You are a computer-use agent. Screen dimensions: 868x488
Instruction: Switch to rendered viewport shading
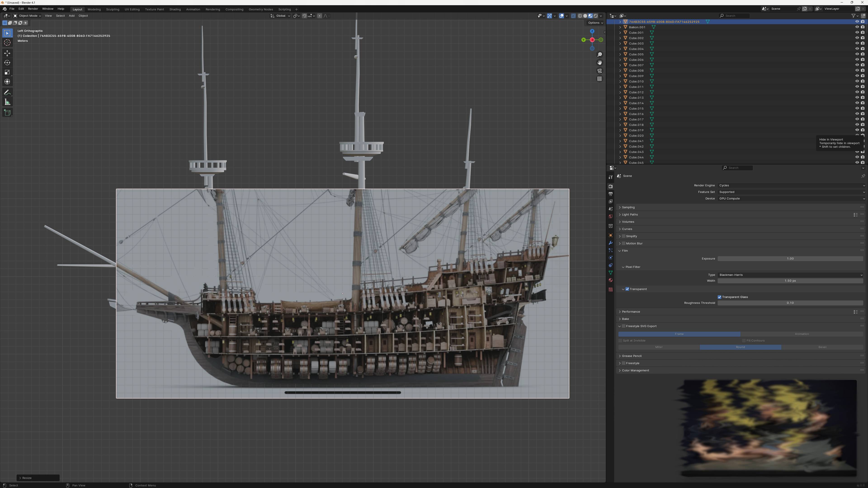coord(596,16)
